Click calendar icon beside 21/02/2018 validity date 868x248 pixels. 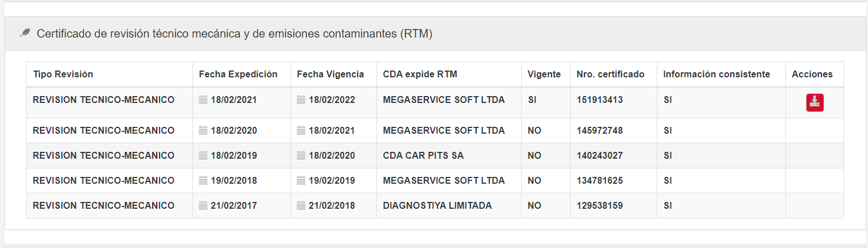[301, 206]
